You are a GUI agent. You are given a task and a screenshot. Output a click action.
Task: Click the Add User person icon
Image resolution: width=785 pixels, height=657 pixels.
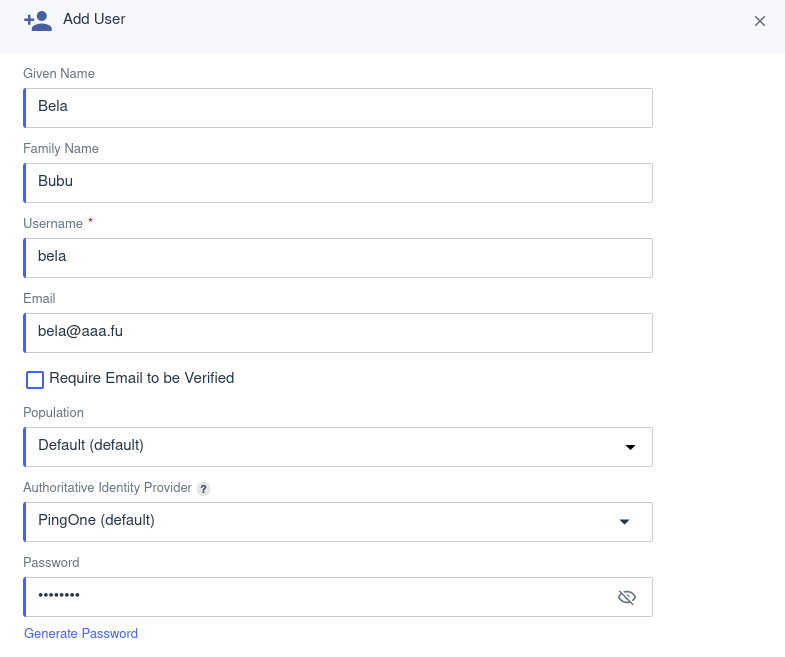click(x=38, y=21)
